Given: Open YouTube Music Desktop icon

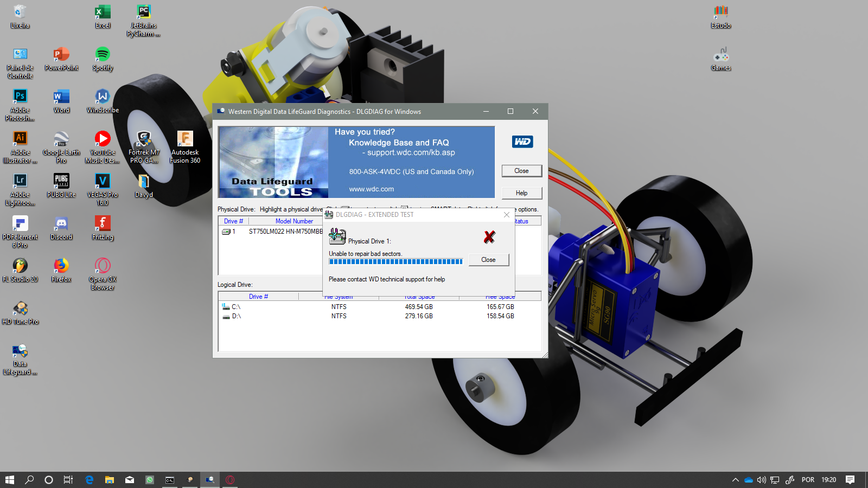Looking at the screenshot, I should tap(103, 147).
